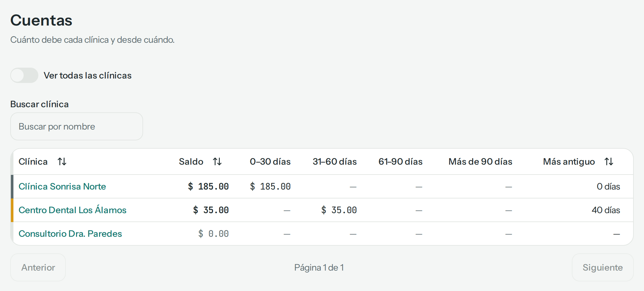The image size is (644, 291).
Task: Click the 40 días oldest value
Action: click(606, 210)
